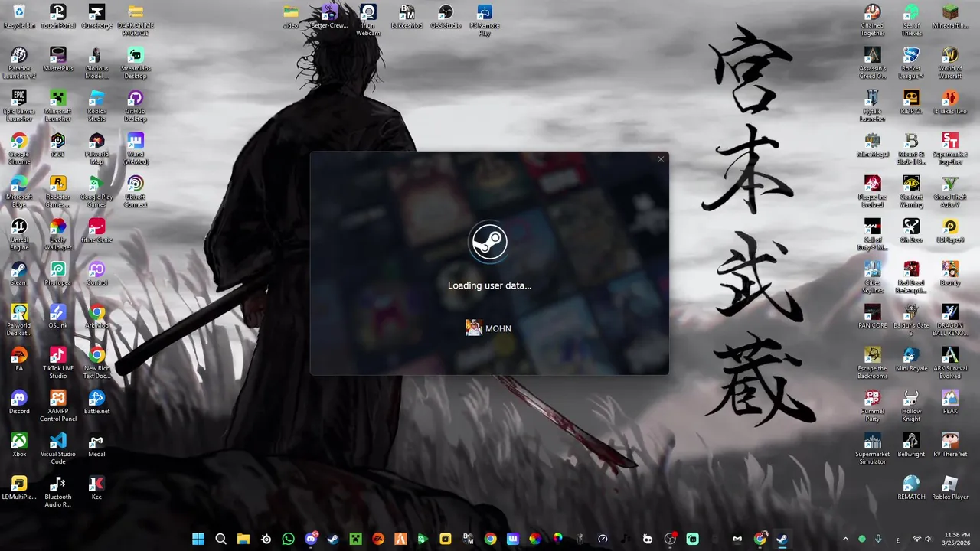This screenshot has width=980, height=551.
Task: Select the Ubisoft Connect desktop icon
Action: click(136, 192)
